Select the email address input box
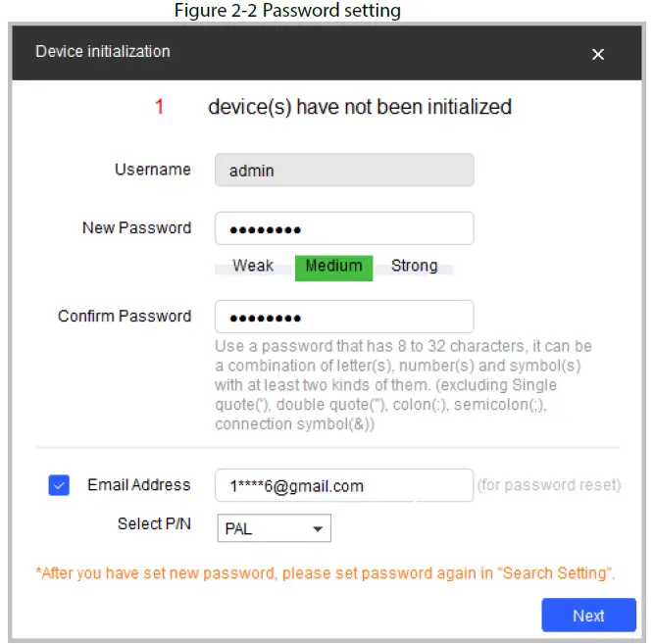Image resolution: width=654 pixels, height=644 pixels. click(x=344, y=485)
